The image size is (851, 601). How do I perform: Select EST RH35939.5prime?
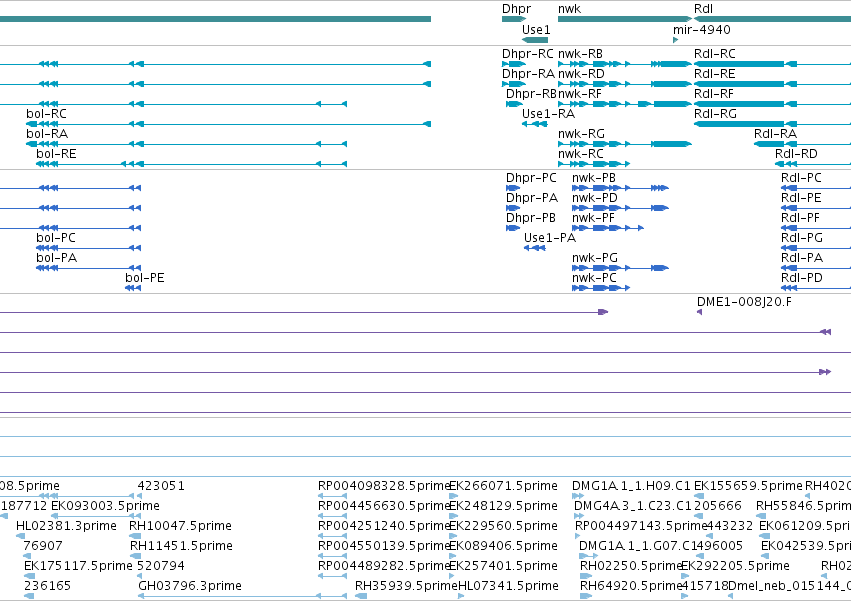pyautogui.click(x=407, y=586)
